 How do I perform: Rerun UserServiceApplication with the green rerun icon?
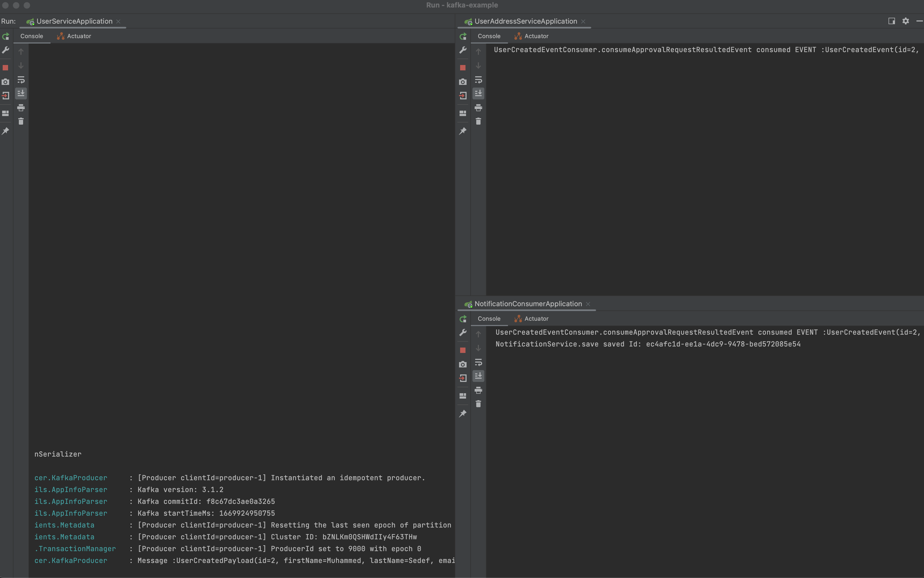coord(5,36)
